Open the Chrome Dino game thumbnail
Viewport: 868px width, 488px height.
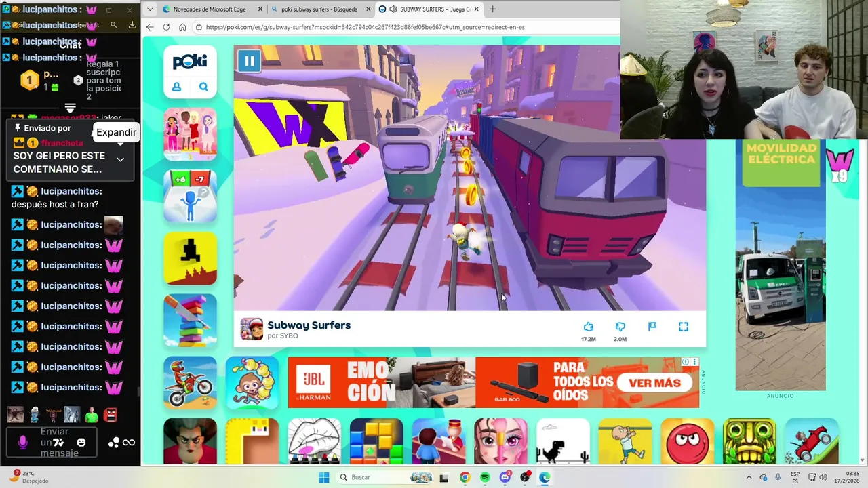click(x=564, y=441)
